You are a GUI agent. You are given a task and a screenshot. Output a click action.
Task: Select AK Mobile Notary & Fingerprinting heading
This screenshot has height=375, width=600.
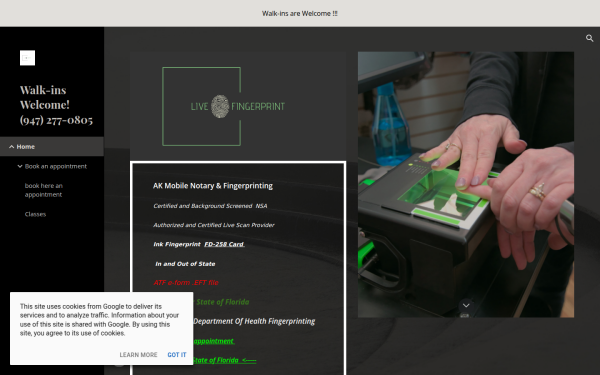click(213, 186)
